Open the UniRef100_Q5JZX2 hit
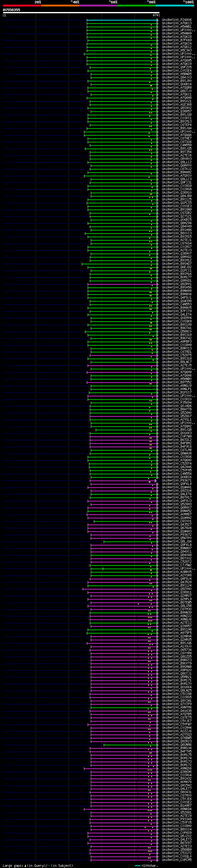 coord(177,836)
